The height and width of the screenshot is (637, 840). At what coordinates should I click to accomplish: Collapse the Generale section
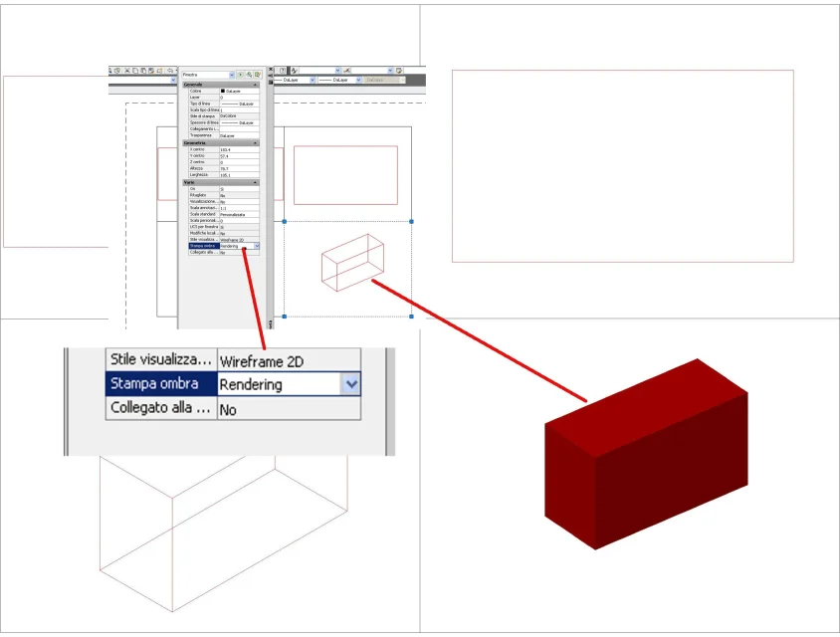[255, 85]
